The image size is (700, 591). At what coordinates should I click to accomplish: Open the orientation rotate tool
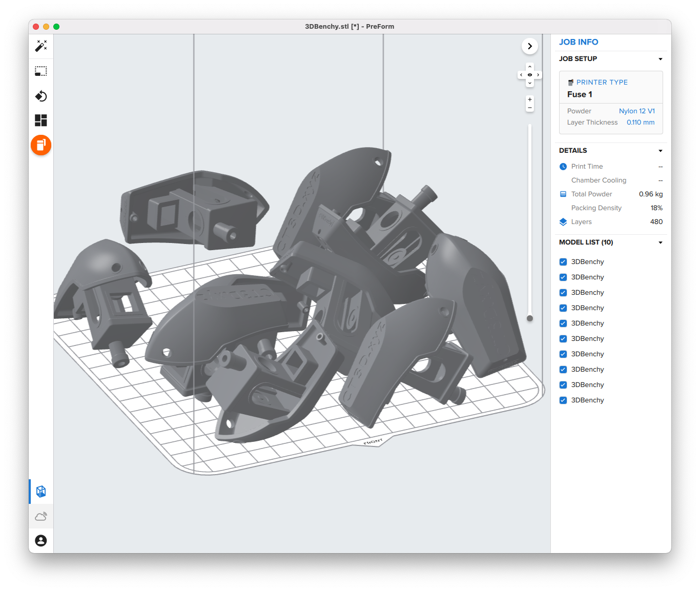41,96
